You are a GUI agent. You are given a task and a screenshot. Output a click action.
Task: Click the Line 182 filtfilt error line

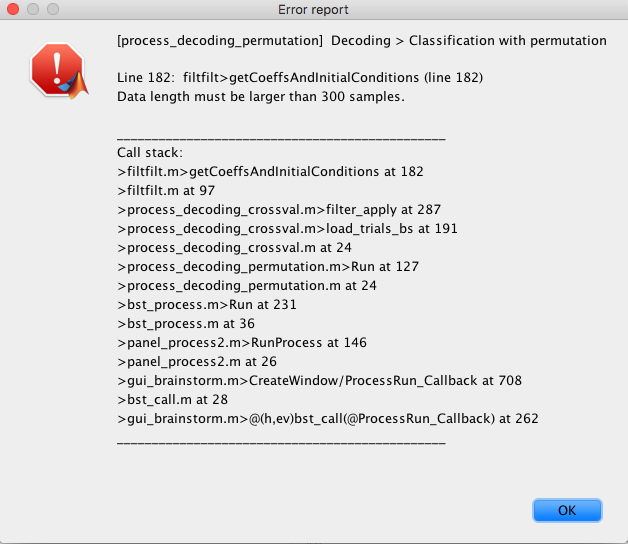(300, 77)
